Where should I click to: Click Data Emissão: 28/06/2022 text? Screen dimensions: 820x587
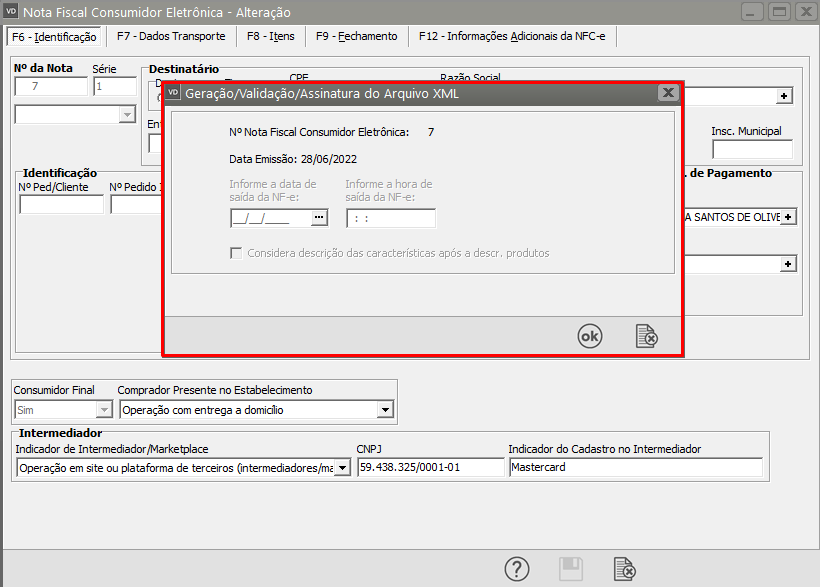point(293,159)
